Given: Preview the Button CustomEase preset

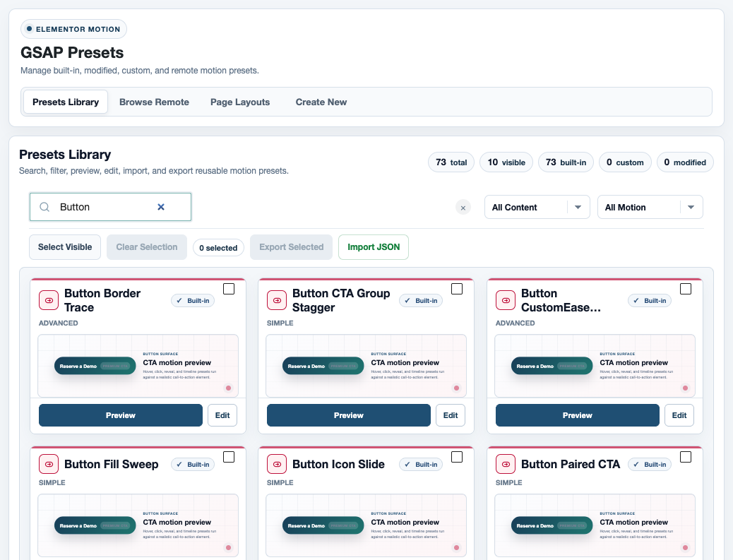Looking at the screenshot, I should click(578, 415).
